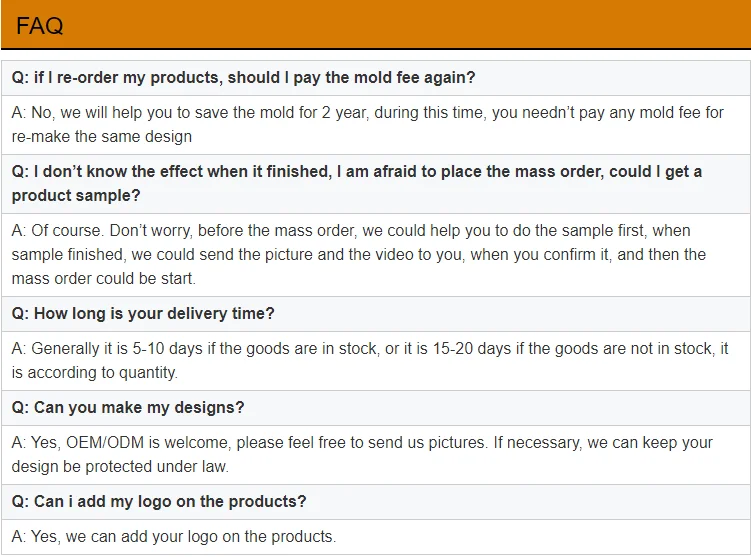This screenshot has height=557, width=751.
Task: Click the question about paying mold fee again
Action: [243, 77]
